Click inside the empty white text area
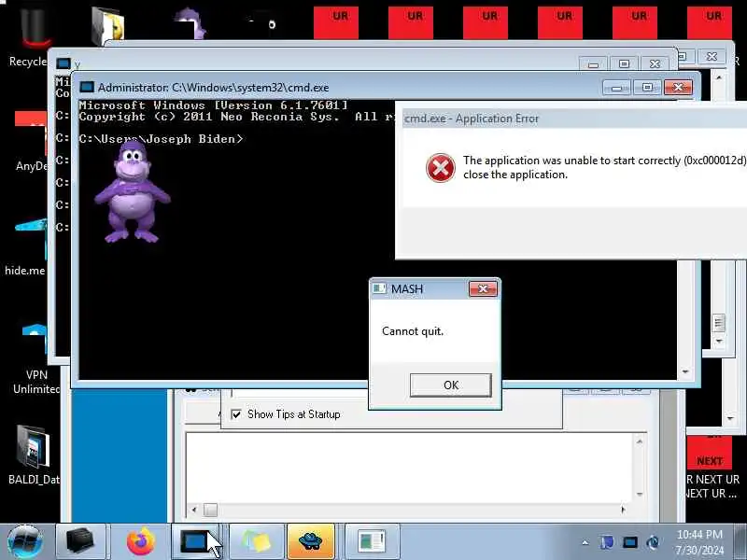Image resolution: width=747 pixels, height=560 pixels. [x=410, y=469]
